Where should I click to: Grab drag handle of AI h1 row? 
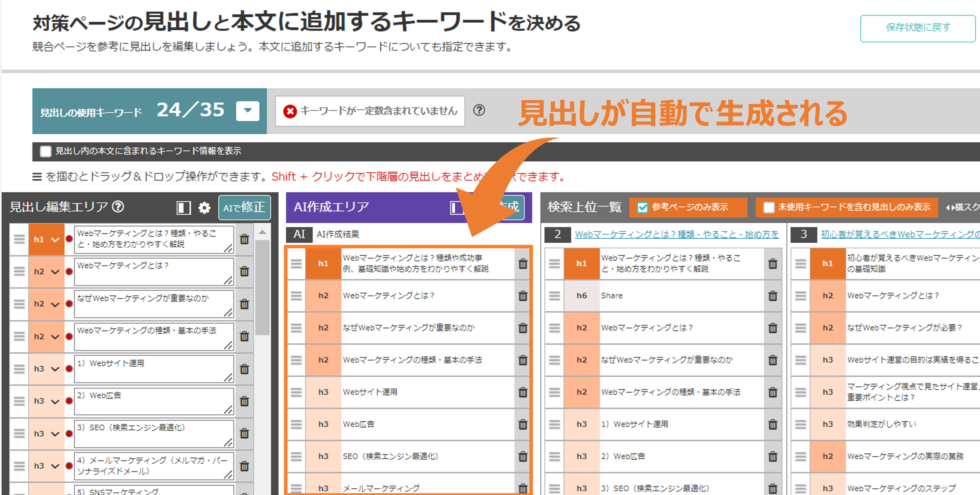coord(296,263)
